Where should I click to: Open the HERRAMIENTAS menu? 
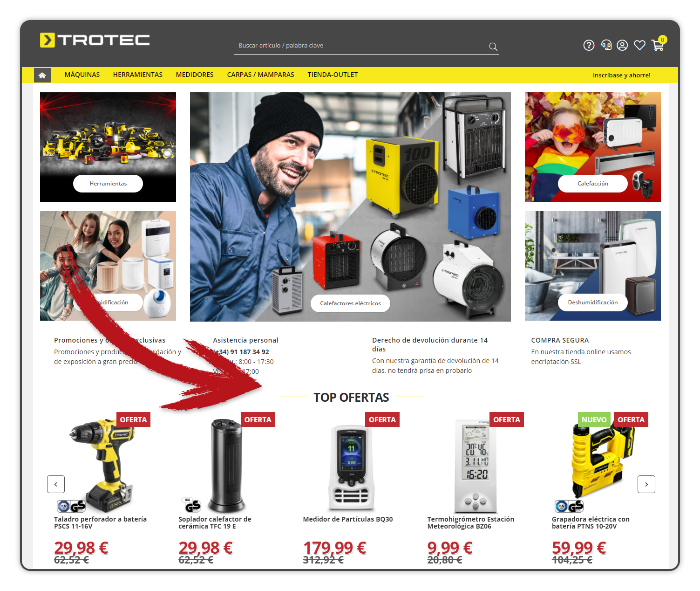[x=138, y=75]
